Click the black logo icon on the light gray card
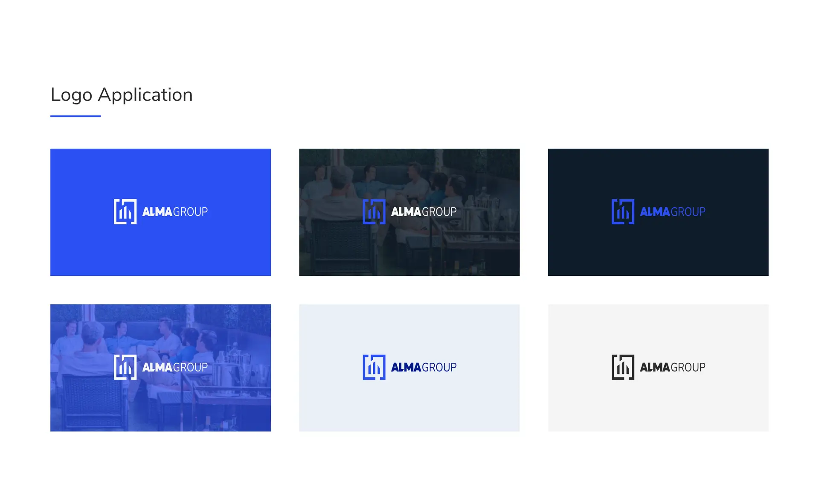The height and width of the screenshot is (504, 819). point(622,367)
